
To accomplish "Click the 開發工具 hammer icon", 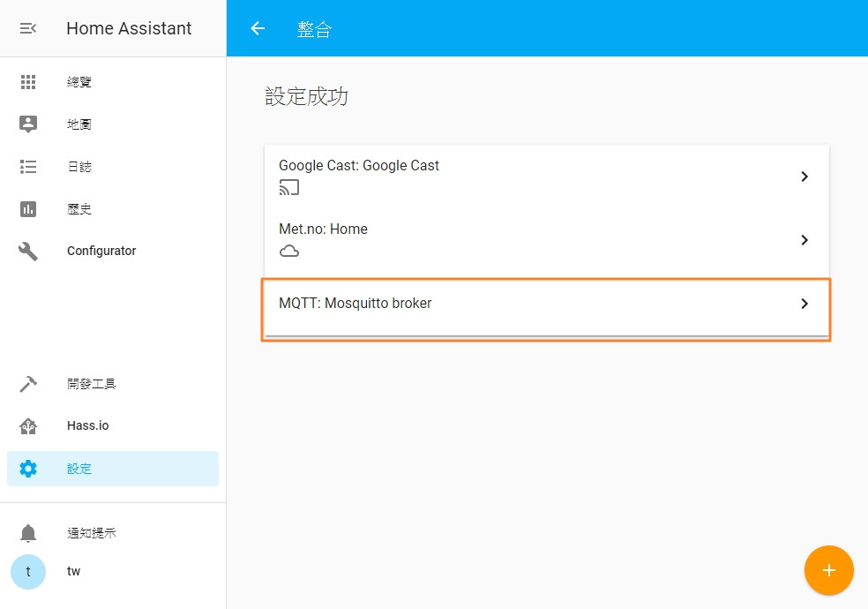I will coord(28,384).
